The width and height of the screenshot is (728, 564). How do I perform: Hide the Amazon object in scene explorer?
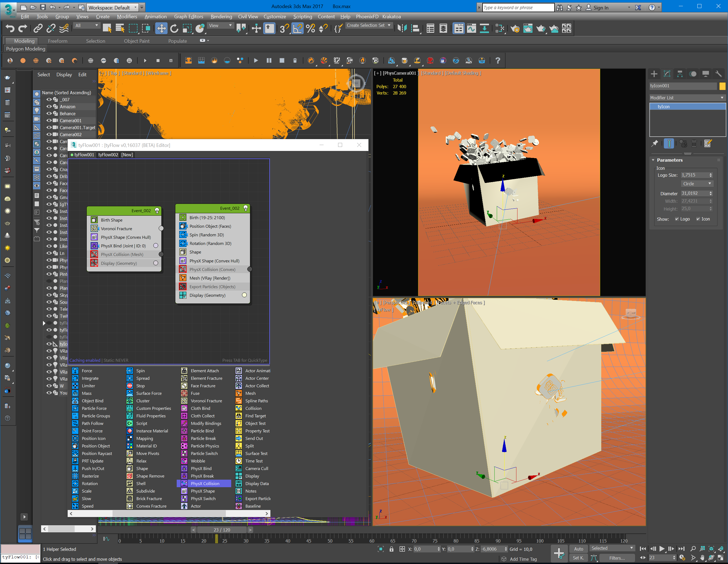point(49,107)
